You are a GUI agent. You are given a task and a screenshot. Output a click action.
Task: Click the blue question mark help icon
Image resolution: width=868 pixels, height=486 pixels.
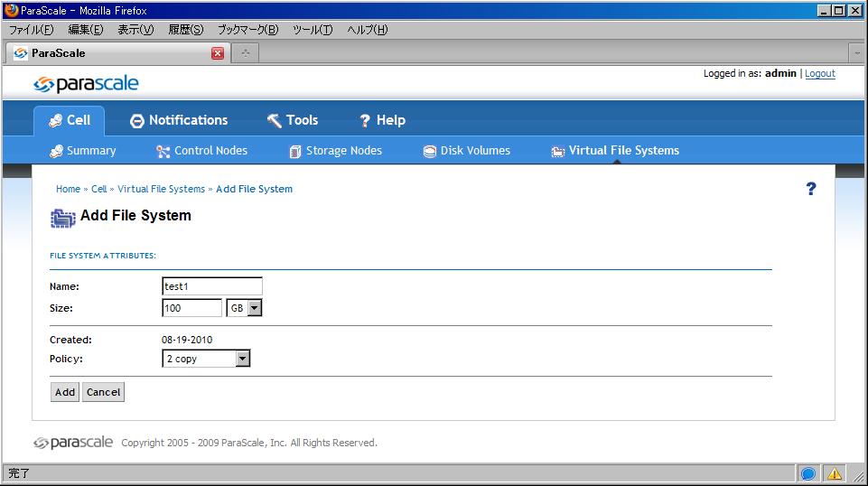coord(810,189)
